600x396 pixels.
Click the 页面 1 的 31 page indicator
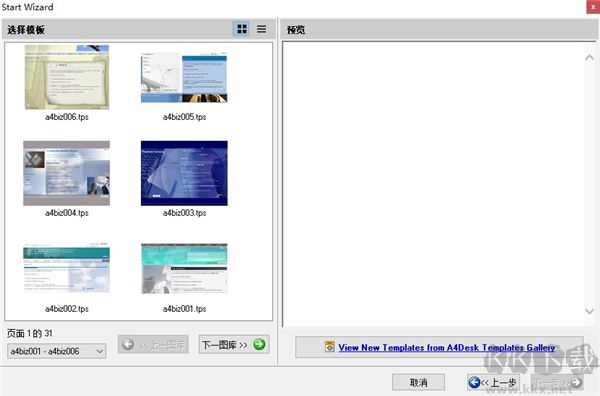30,333
